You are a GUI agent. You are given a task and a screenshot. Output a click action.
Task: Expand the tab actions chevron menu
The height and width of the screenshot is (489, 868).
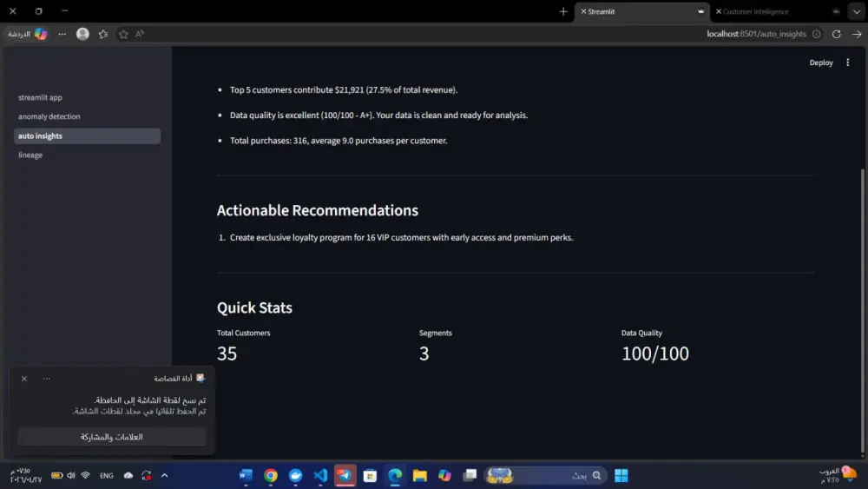coord(857,11)
